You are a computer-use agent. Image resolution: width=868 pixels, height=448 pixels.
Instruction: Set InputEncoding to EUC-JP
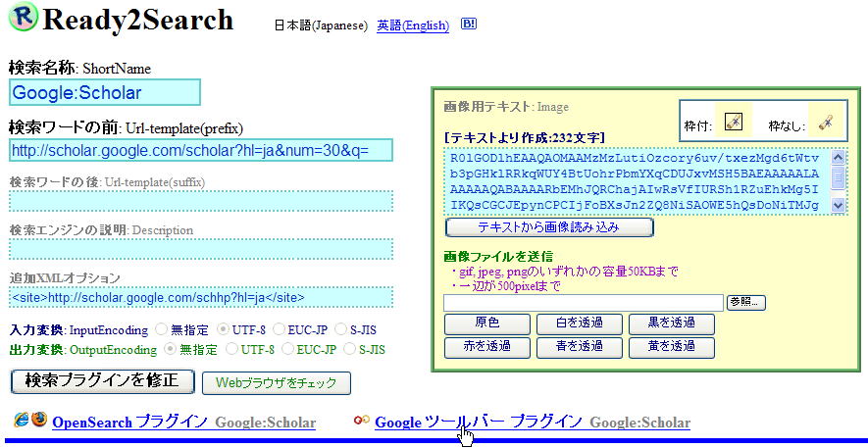pos(279,329)
